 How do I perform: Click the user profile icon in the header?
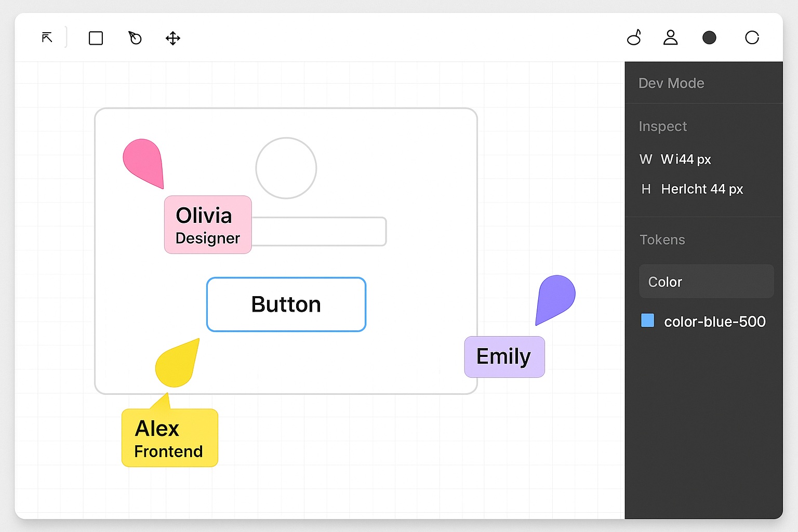point(670,37)
